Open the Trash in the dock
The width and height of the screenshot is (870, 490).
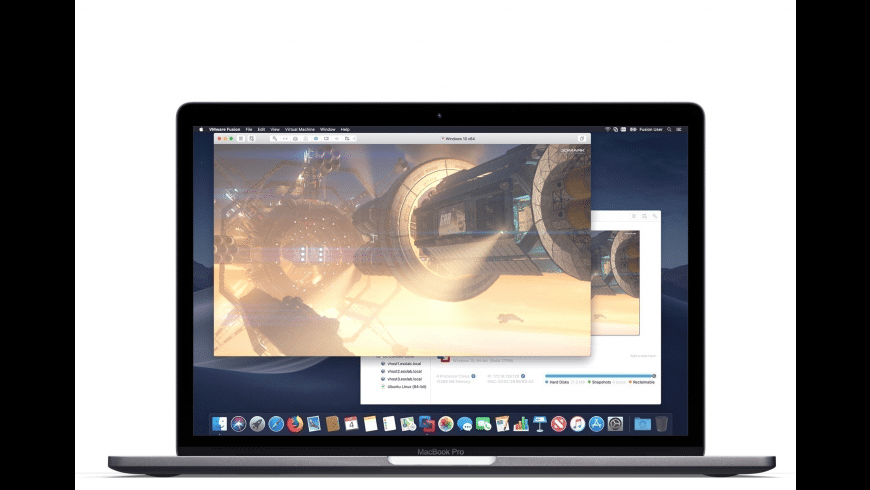click(x=661, y=424)
